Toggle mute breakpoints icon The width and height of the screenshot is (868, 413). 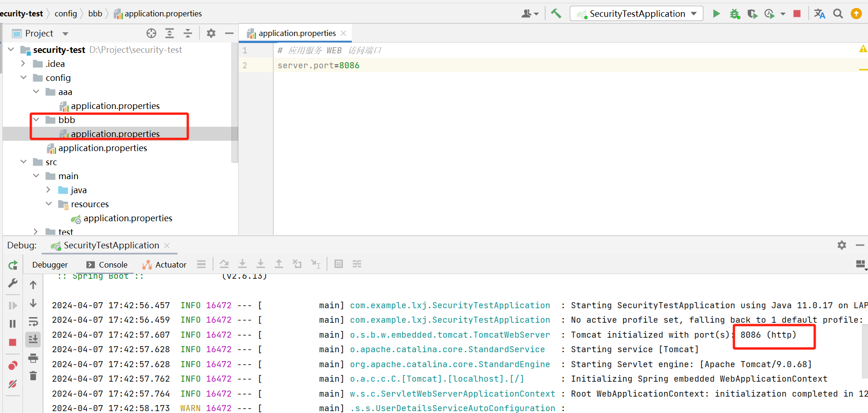[13, 384]
